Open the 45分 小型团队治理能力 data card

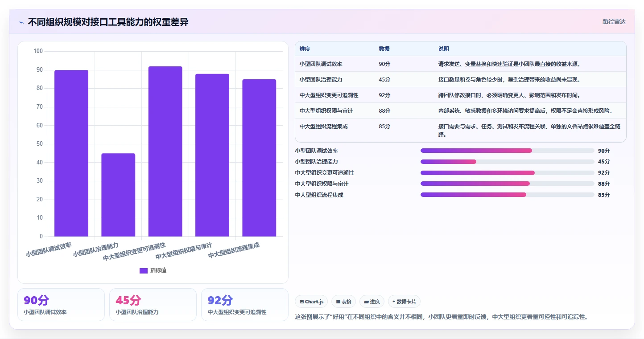tap(153, 305)
